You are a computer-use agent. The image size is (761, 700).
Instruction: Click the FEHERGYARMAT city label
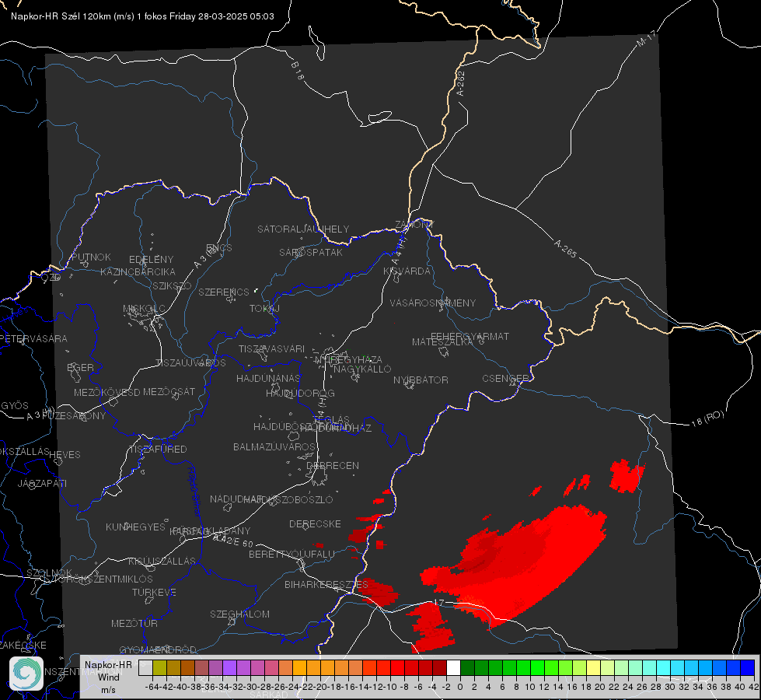point(470,336)
